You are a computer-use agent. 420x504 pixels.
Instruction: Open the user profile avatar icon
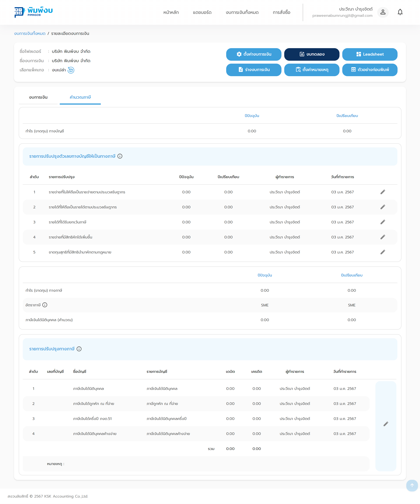point(383,12)
